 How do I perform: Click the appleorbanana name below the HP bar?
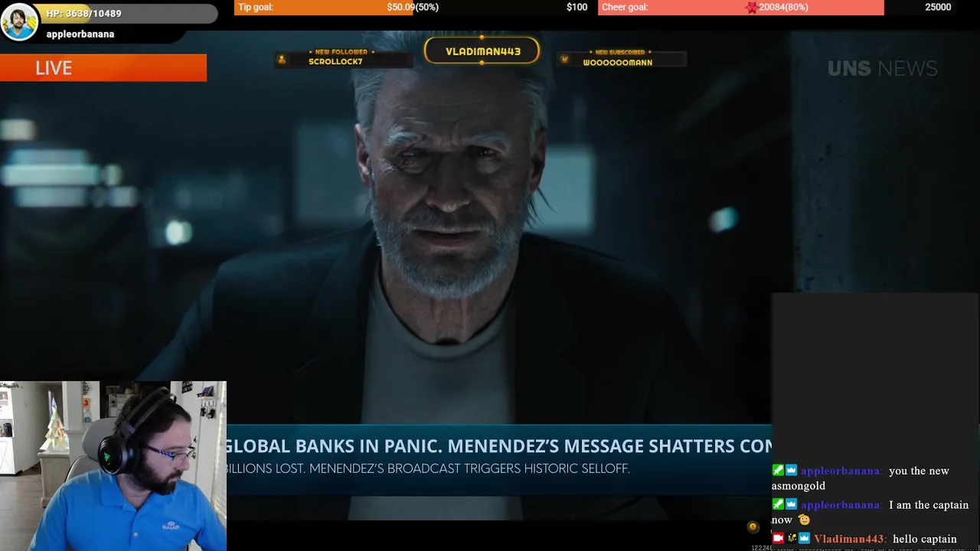80,34
